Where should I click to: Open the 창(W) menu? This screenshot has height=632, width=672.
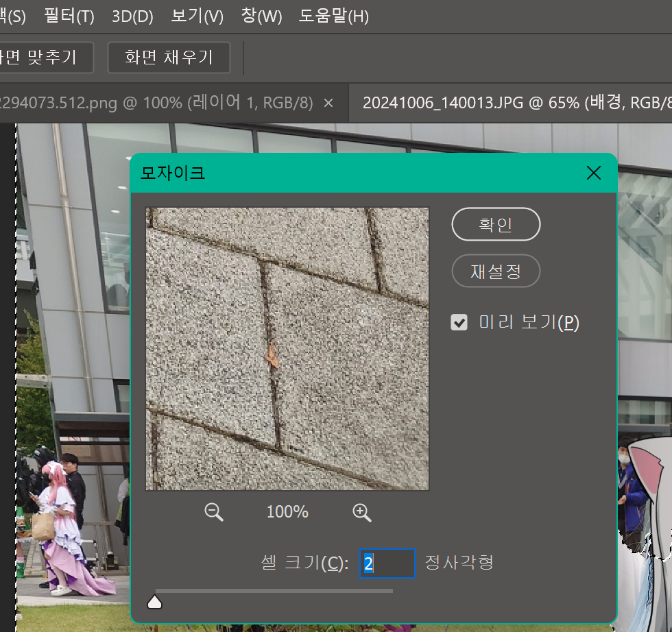click(x=261, y=16)
